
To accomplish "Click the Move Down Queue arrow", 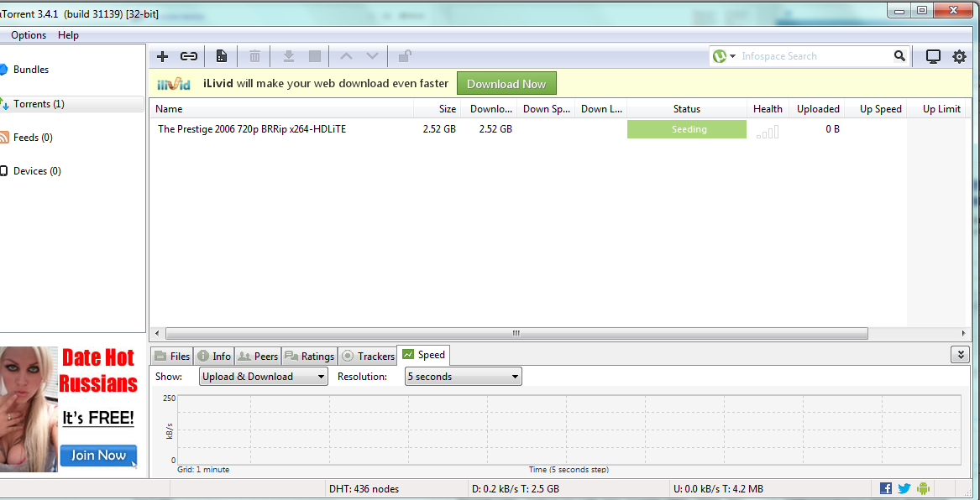I will coord(373,57).
